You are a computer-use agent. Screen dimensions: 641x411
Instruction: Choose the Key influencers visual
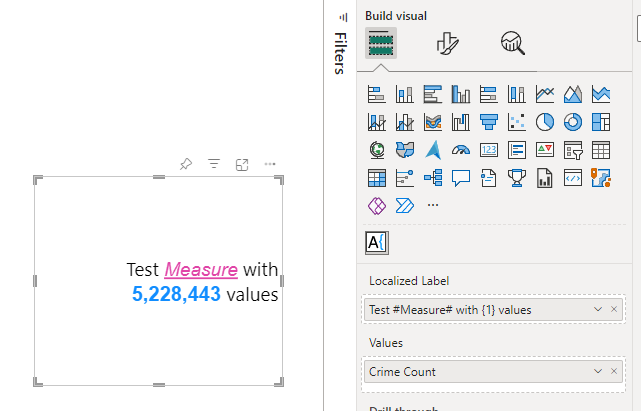[405, 178]
